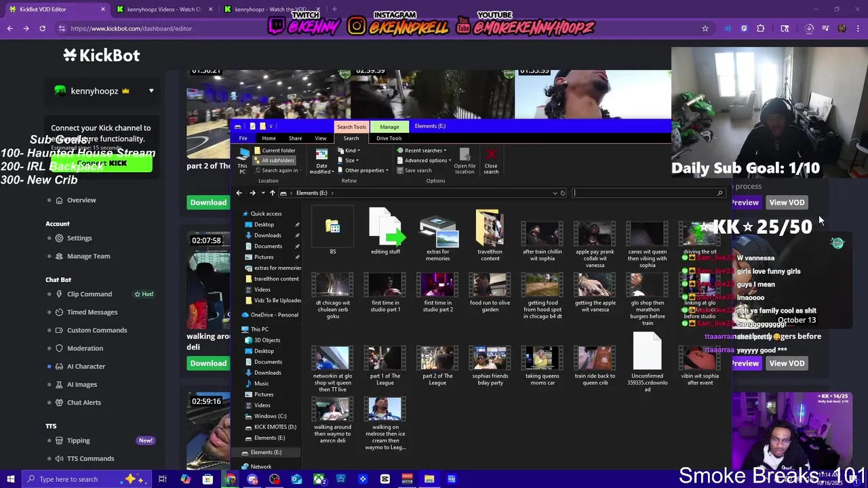The image size is (868, 488).
Task: Switch to the View ribbon tab
Action: (321, 138)
